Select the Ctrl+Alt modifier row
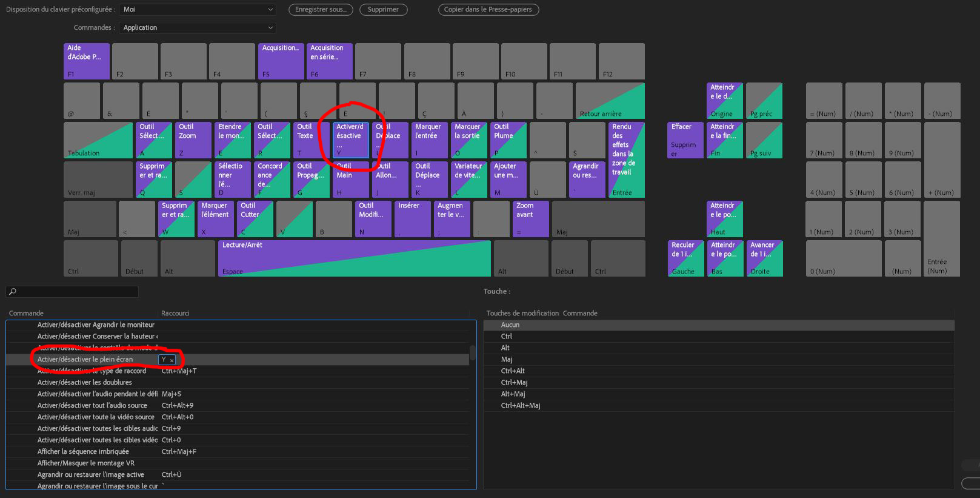 click(x=718, y=371)
